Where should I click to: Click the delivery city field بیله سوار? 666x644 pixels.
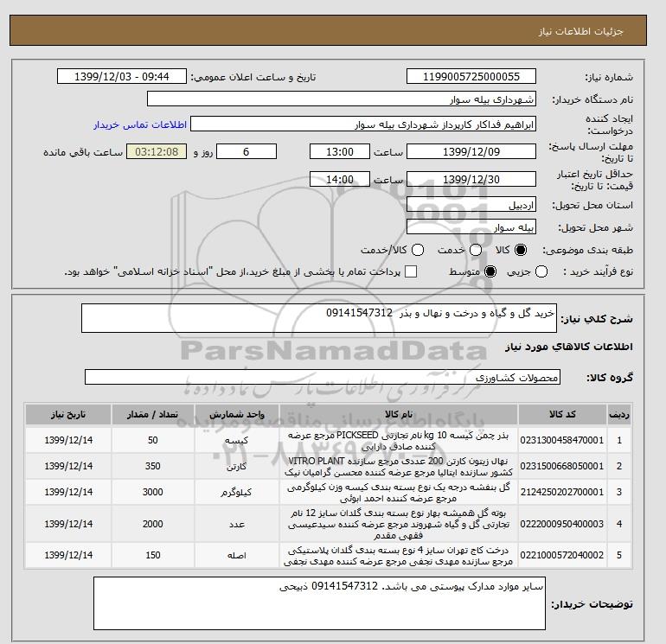point(471,227)
